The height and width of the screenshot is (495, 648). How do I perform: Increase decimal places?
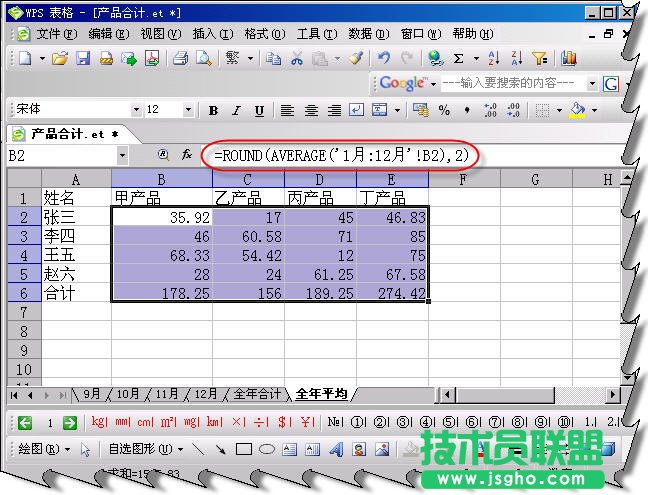click(490, 110)
